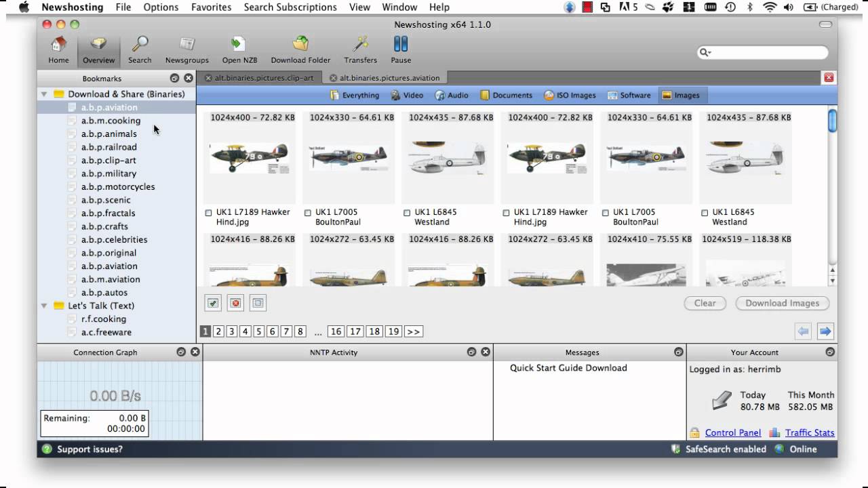Click the Online globe status icon
Screen dimensions: 868x488
pyautogui.click(x=779, y=449)
